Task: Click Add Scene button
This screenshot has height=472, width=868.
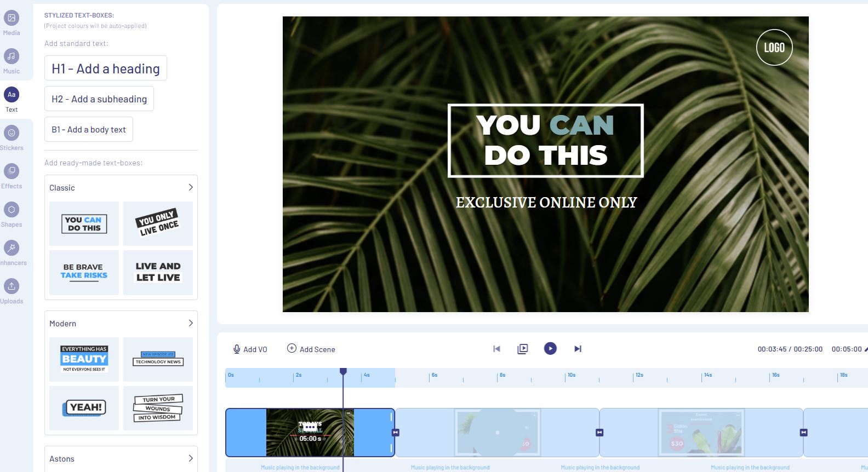Action: tap(311, 349)
